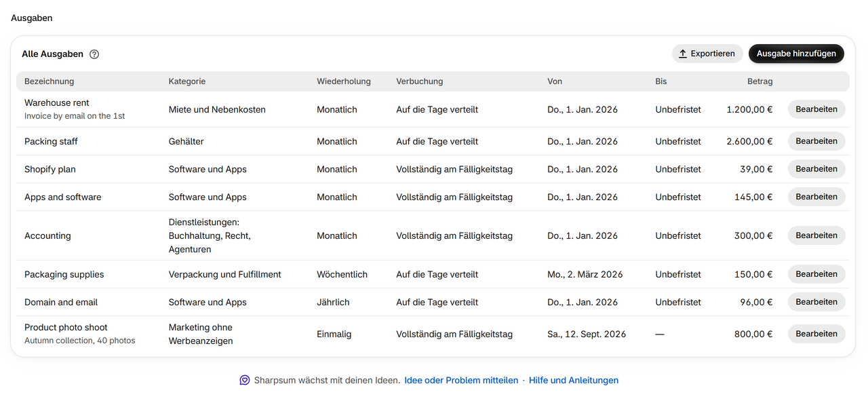Click the Von column header
Image resolution: width=868 pixels, height=403 pixels.
[555, 81]
